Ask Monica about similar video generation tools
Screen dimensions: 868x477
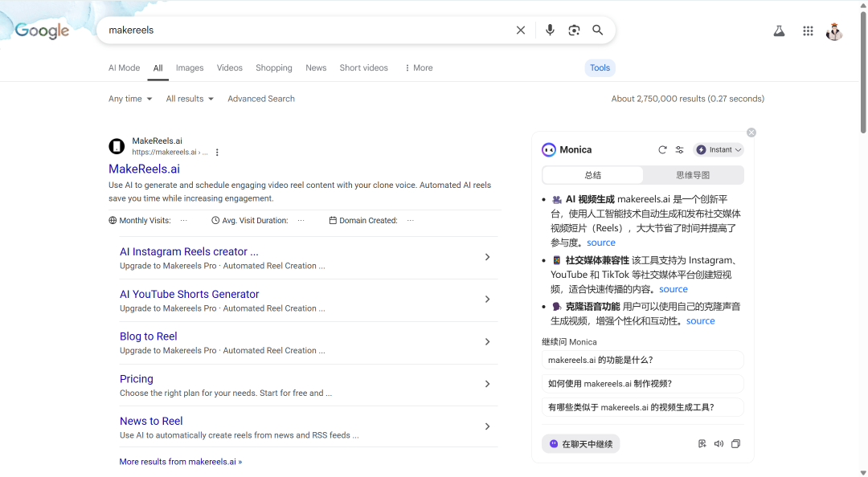[643, 407]
